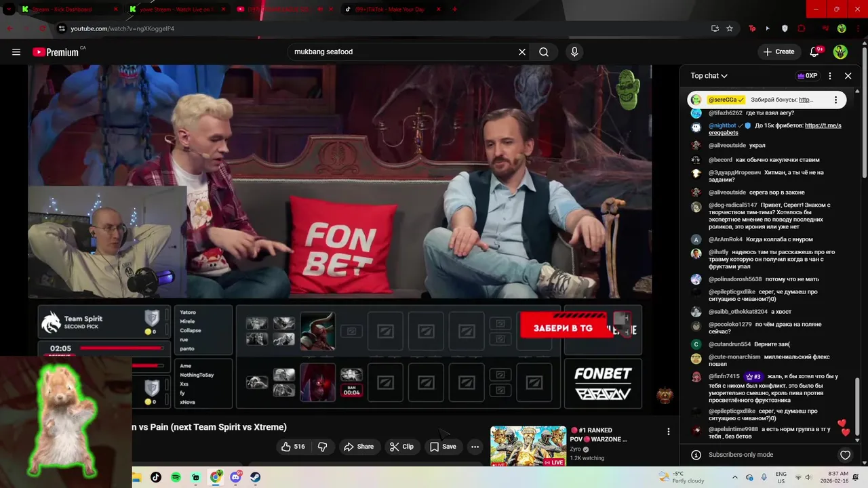Open TikTok from the taskbar
868x488 pixels.
[x=156, y=477]
